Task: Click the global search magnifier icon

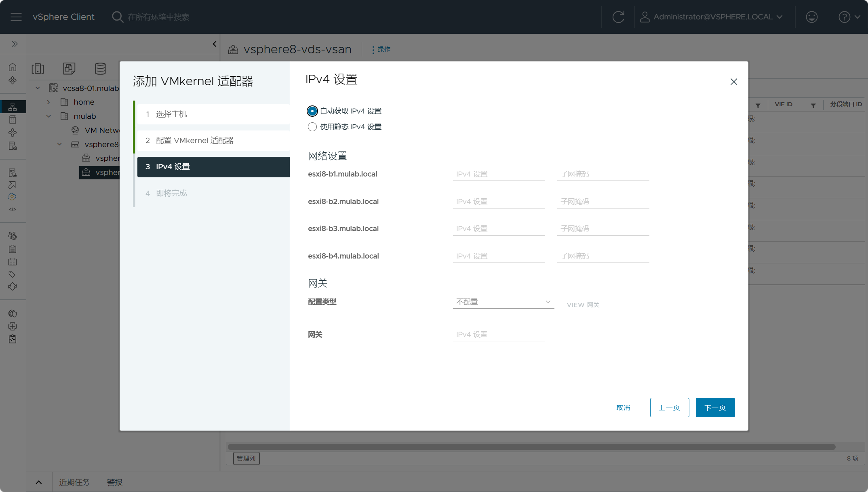Action: (x=118, y=17)
